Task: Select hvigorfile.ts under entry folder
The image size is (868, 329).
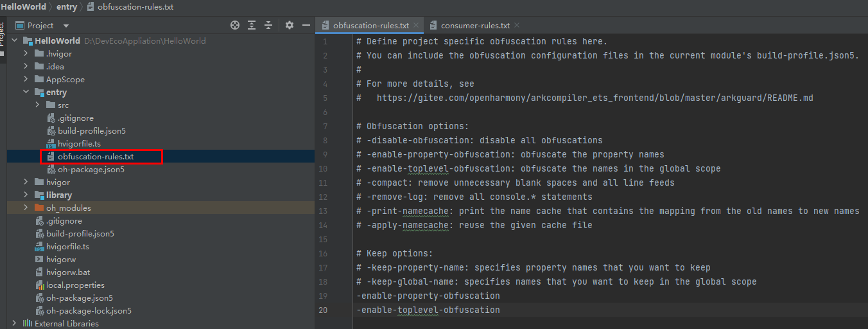Action: pos(79,144)
